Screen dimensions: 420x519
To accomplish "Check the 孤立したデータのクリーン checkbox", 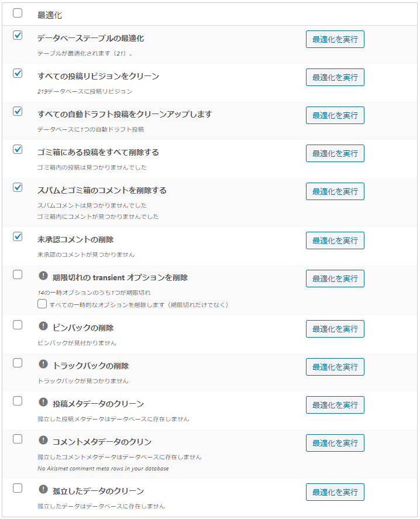I will pyautogui.click(x=18, y=488).
